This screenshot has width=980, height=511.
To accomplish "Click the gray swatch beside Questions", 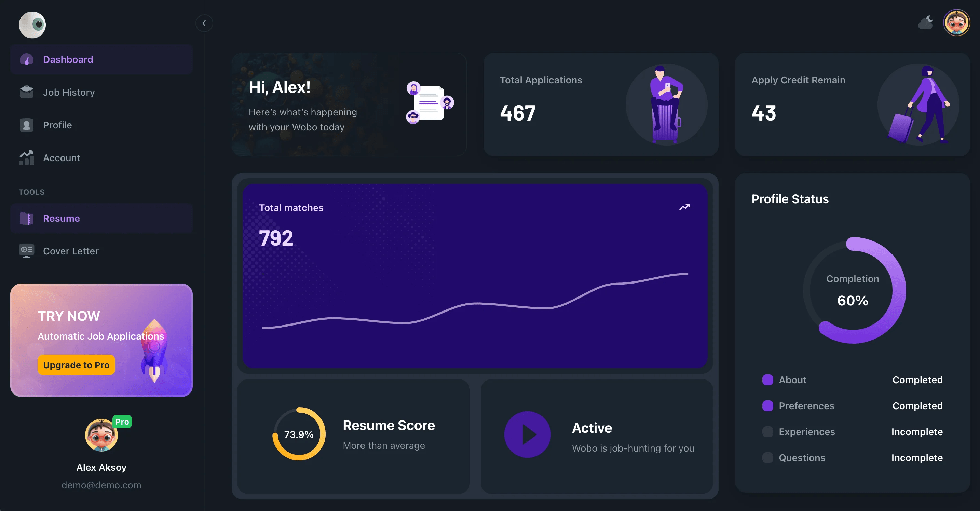I will pyautogui.click(x=768, y=457).
